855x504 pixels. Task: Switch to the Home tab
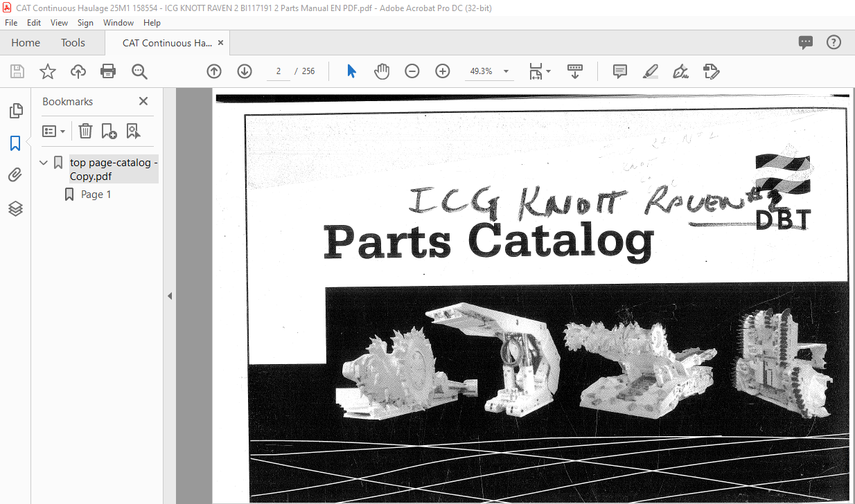pos(26,43)
